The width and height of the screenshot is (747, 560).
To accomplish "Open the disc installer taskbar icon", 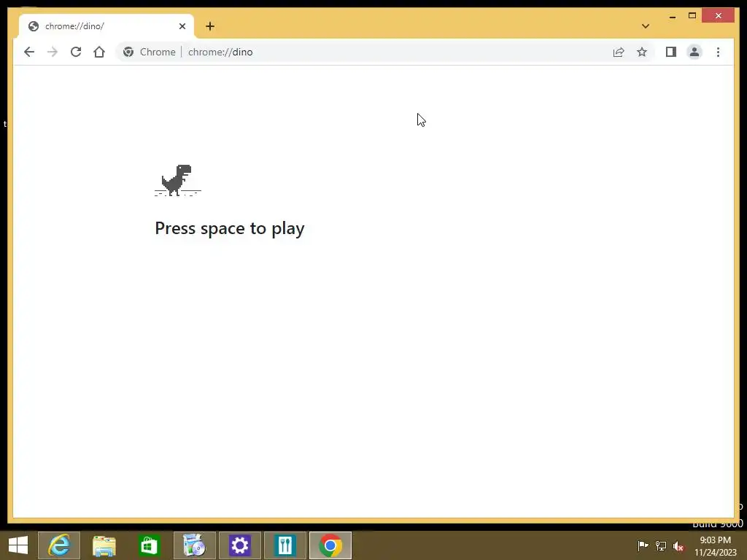I will tap(194, 545).
